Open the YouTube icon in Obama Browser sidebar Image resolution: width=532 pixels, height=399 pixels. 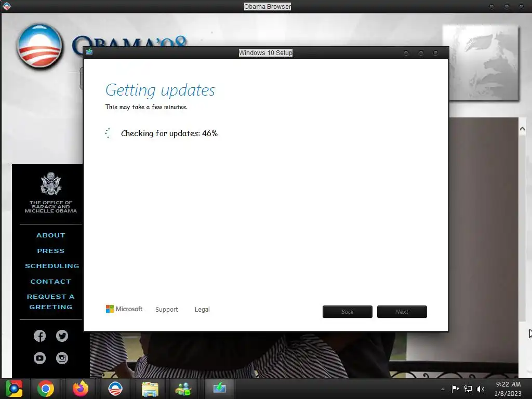click(39, 358)
